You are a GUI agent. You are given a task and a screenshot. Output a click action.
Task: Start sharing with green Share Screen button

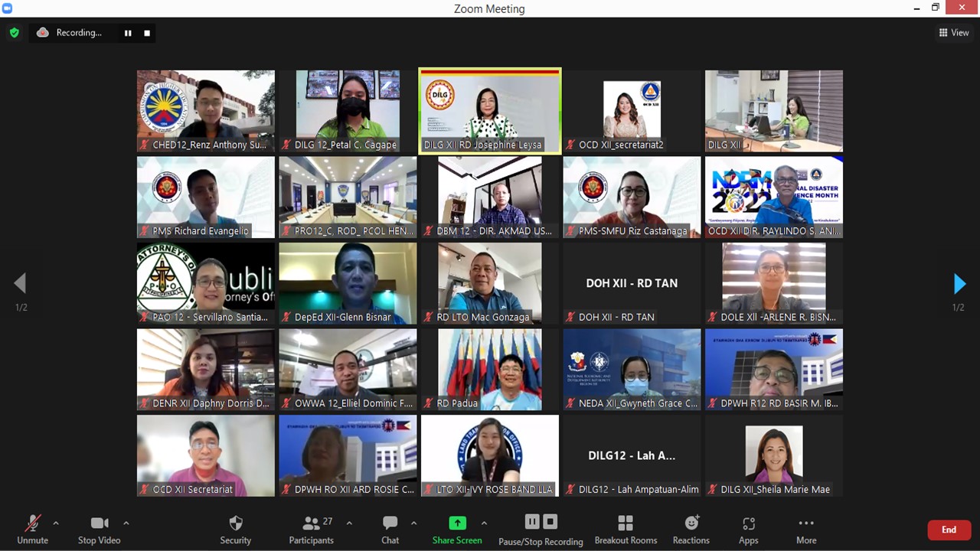click(x=457, y=529)
